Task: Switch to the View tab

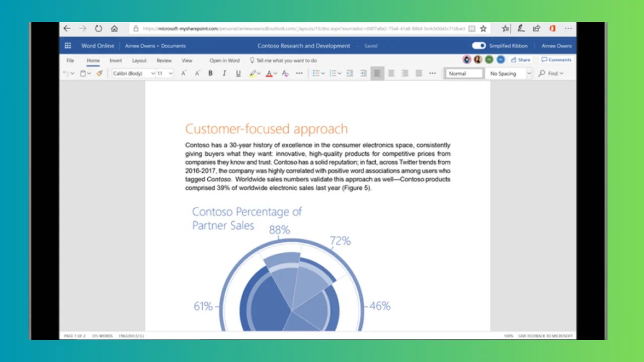Action: point(187,60)
